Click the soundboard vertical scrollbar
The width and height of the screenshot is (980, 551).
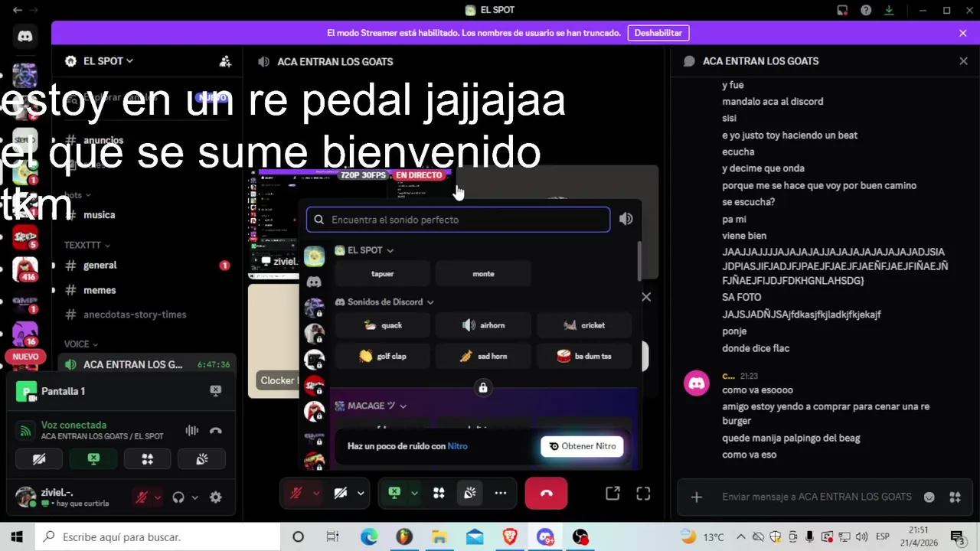coord(639,262)
